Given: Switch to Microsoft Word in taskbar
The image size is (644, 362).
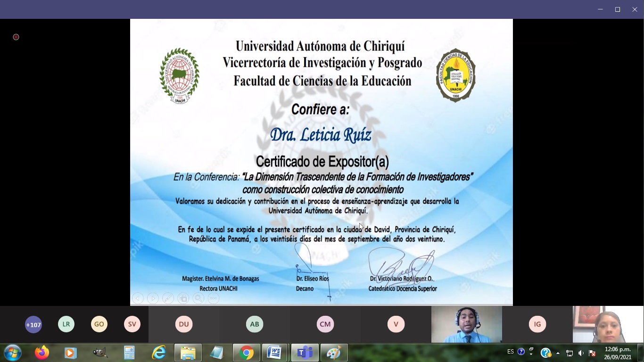Looking at the screenshot, I should [276, 353].
